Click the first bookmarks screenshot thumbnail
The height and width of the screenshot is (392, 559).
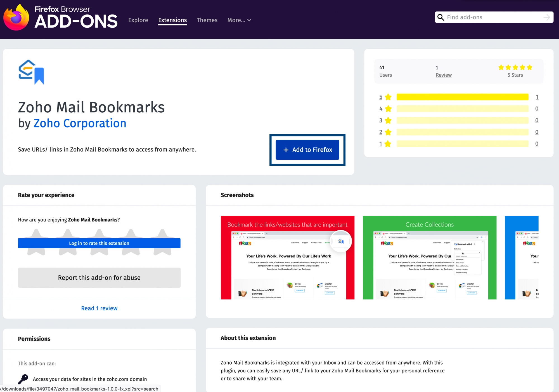click(x=288, y=257)
